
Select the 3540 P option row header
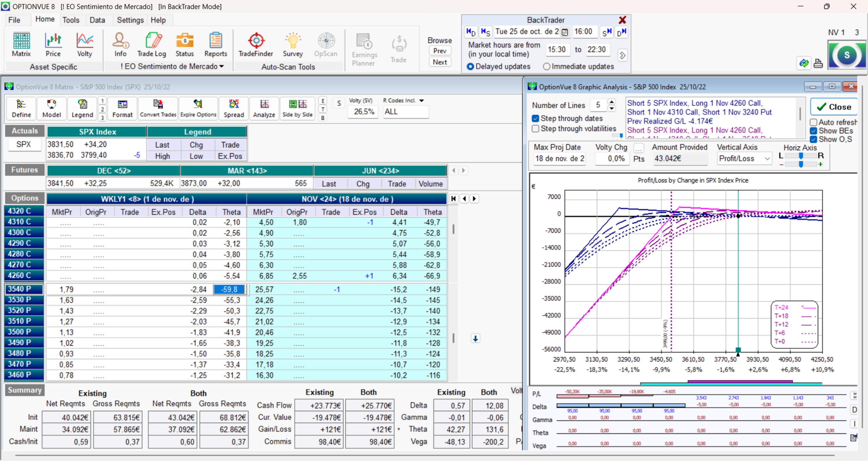(24, 289)
